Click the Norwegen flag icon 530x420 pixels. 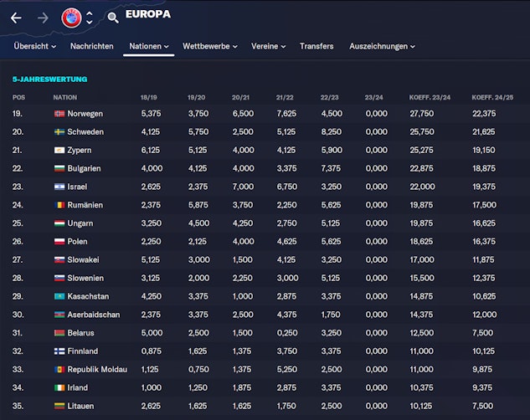[59, 114]
